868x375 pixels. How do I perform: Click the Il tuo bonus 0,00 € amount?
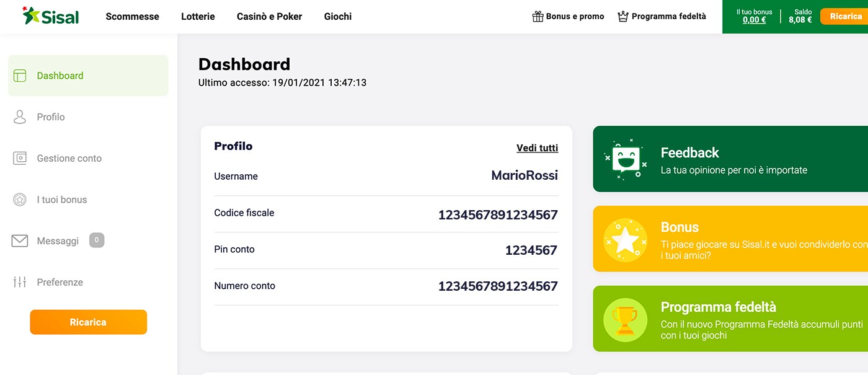(x=755, y=20)
